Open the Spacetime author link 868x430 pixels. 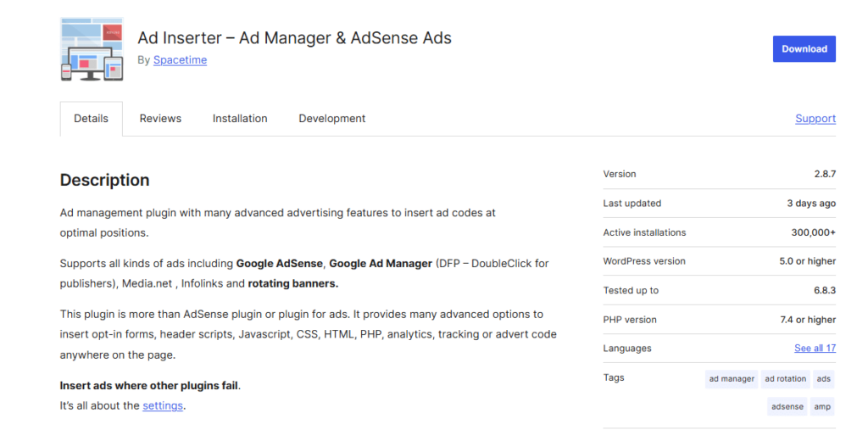point(180,60)
